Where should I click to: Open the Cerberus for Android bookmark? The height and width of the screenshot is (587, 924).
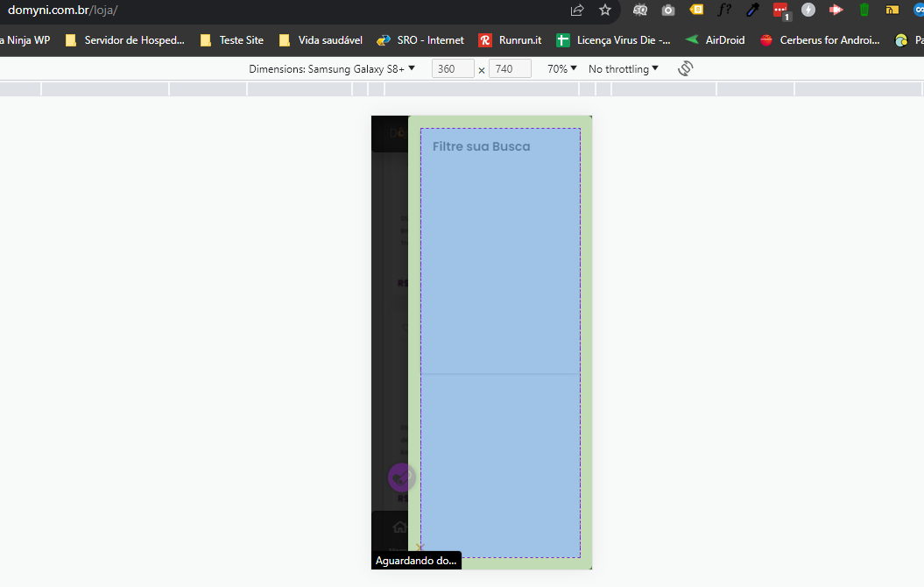tap(820, 40)
